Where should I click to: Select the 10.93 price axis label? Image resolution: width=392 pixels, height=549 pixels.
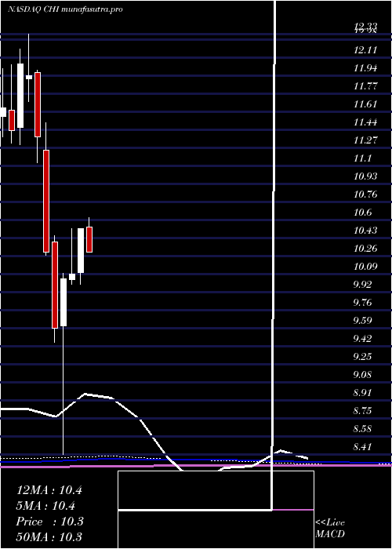coord(365,176)
